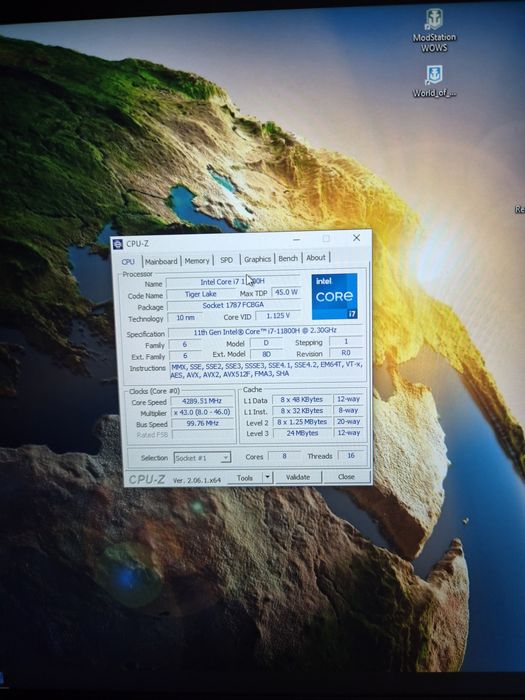
Task: Select the World_of_... desktop shortcut icon
Action: point(434,81)
